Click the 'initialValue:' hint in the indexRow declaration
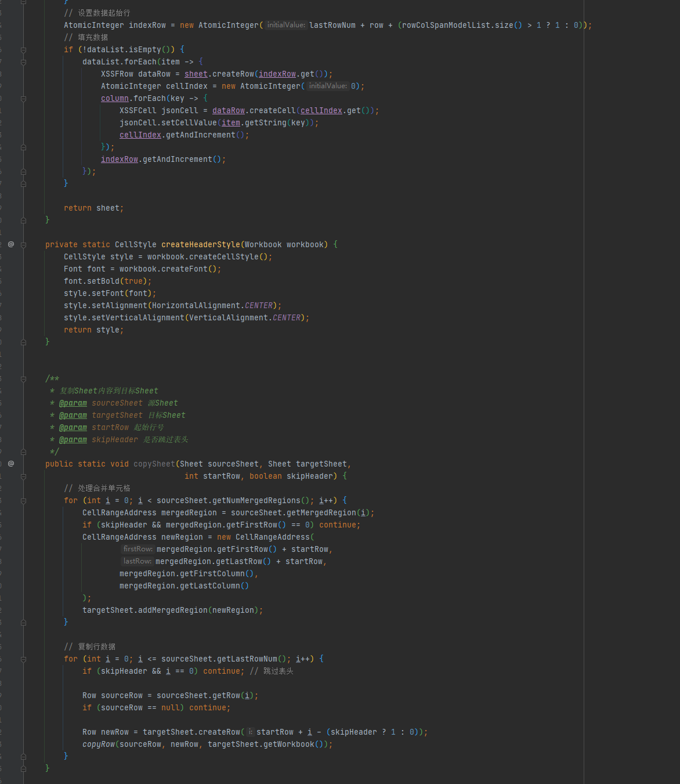Screen dimensions: 680x784 [286, 25]
